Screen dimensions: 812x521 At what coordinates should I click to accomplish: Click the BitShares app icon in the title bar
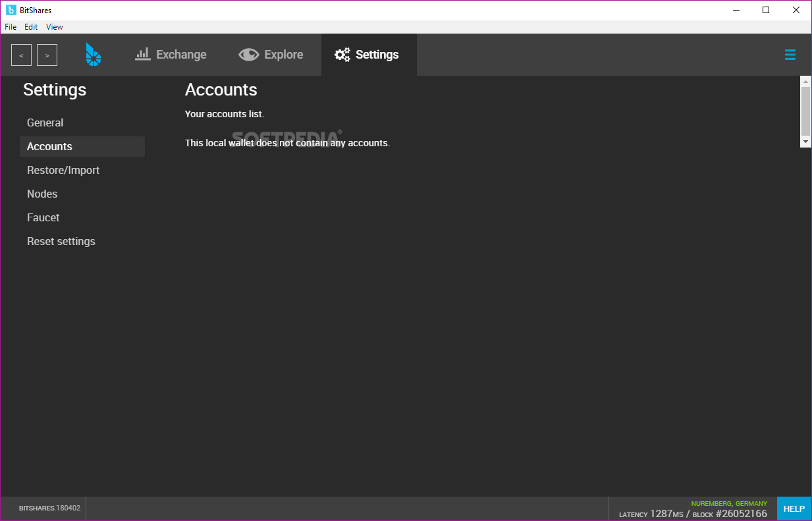click(x=11, y=10)
